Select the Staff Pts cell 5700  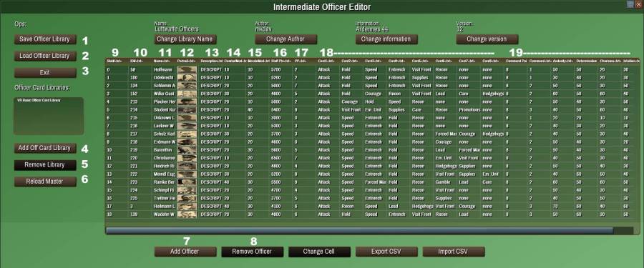tap(281, 70)
